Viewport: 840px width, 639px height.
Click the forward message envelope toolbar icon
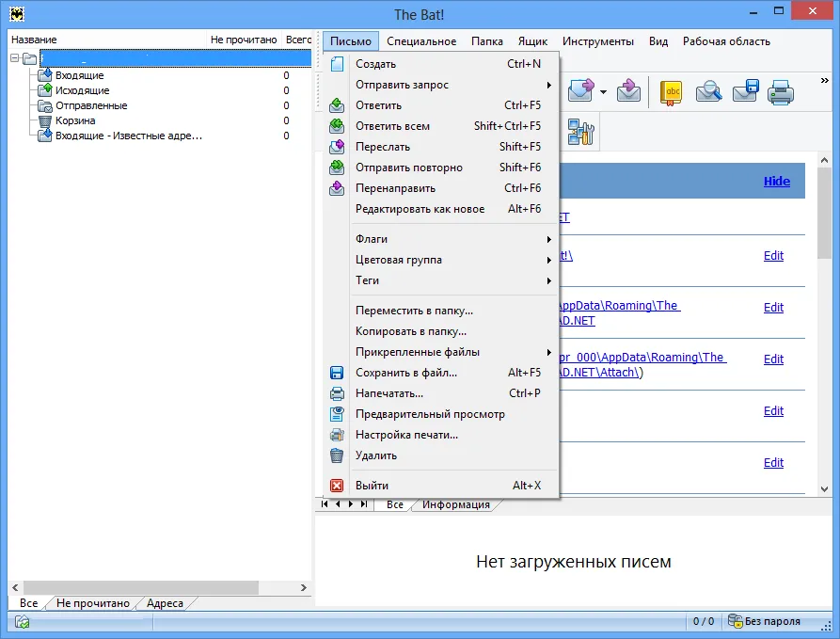point(581,91)
